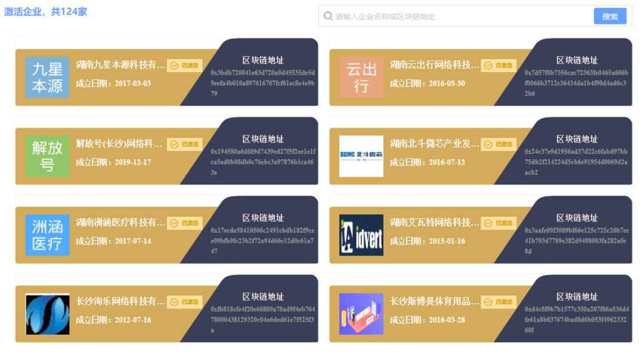The height and width of the screenshot is (355, 644).
Task: Select blockchain address starting 0xd4c5f9b7b1577c
Action: pos(577,320)
